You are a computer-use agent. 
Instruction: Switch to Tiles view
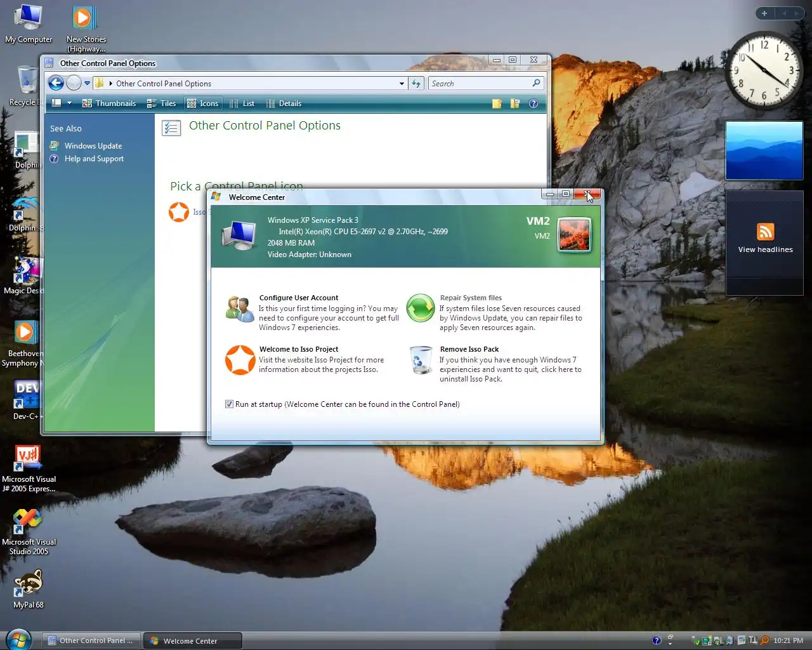tap(161, 103)
